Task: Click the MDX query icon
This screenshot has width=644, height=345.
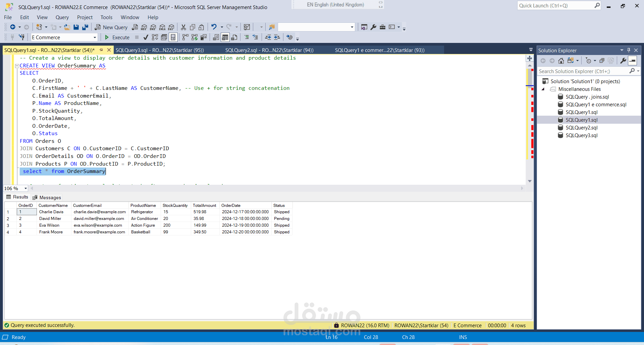Action: tap(144, 27)
